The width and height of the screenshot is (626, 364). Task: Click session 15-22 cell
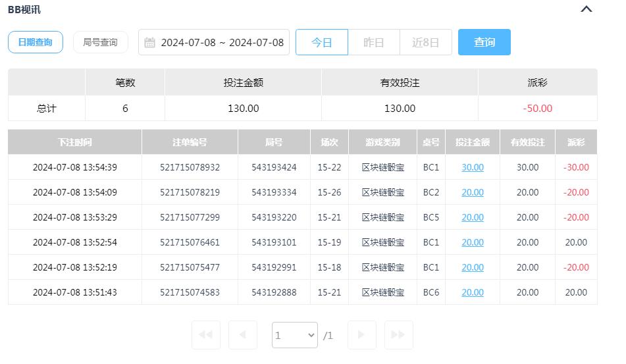coord(329,167)
